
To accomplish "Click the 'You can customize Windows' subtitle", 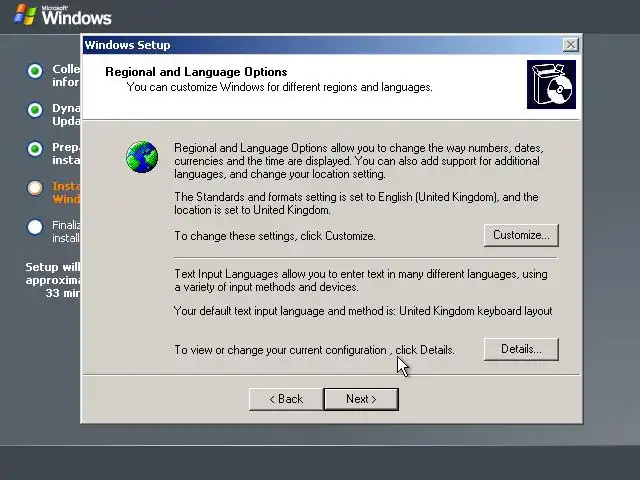I will [x=280, y=87].
